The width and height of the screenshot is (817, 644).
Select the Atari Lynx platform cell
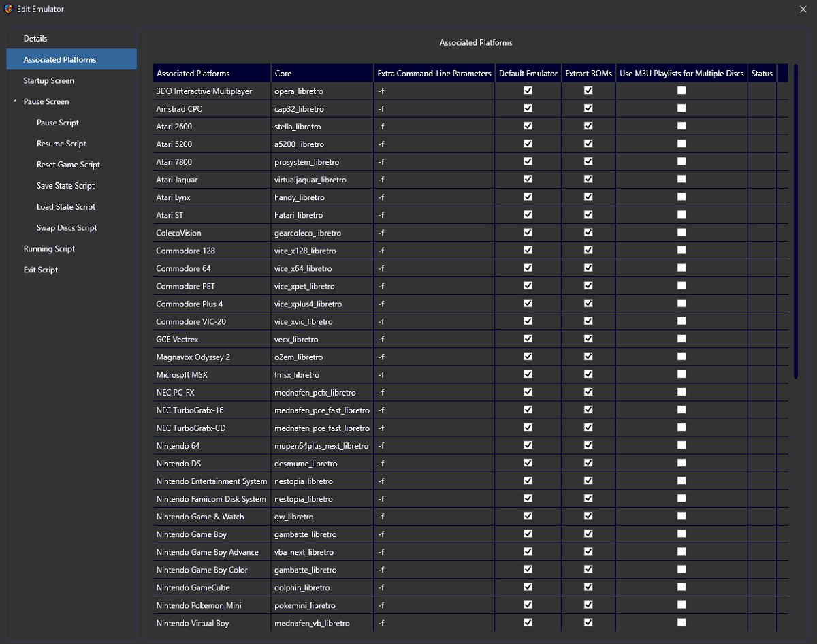click(212, 197)
